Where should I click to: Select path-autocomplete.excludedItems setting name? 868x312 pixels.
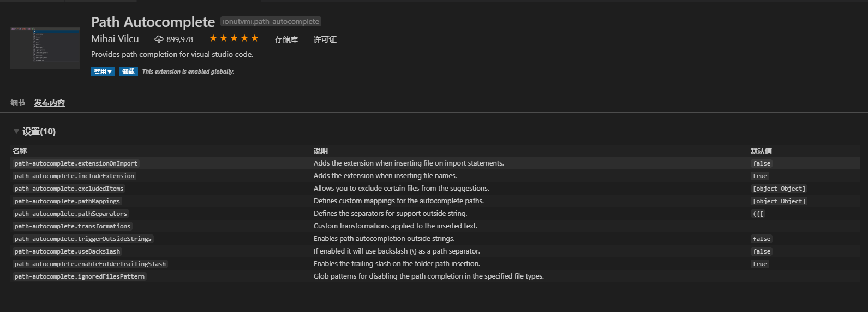(69, 189)
